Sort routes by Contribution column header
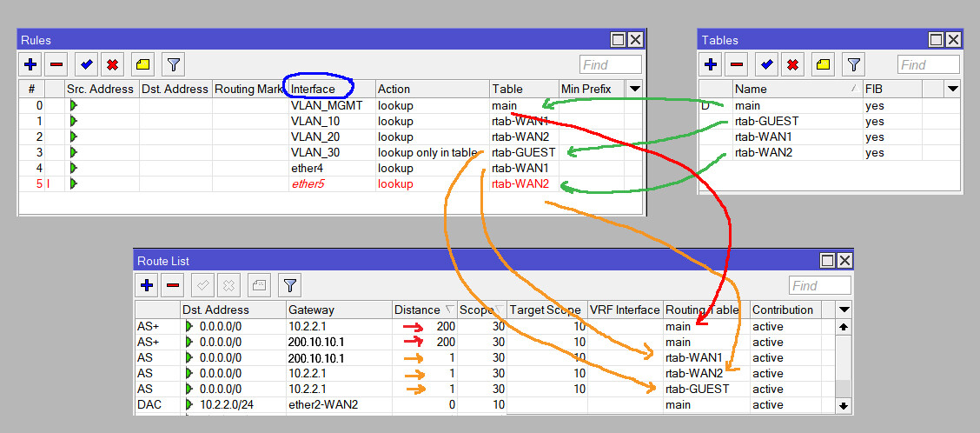The image size is (980, 433). (x=785, y=310)
